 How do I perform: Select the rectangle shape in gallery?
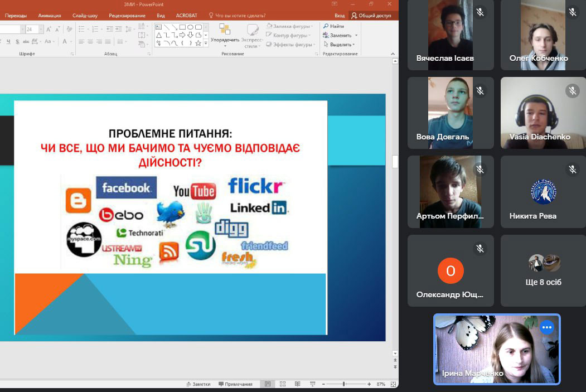click(x=182, y=27)
